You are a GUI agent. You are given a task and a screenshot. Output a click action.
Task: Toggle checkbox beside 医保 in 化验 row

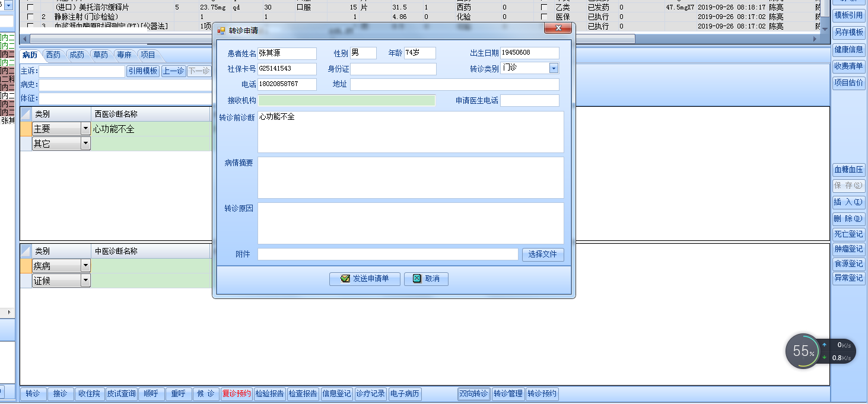544,17
